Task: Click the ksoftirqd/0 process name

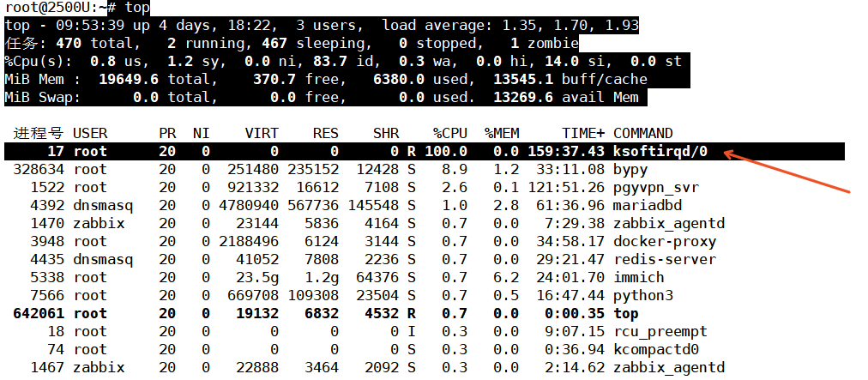Action: point(660,152)
